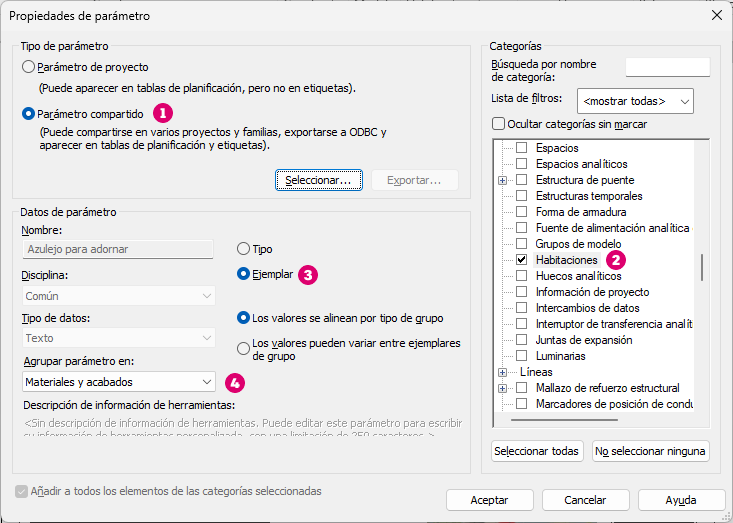This screenshot has height=523, width=733.
Task: Expand Mallazo de refuerzo estructural node
Action: (x=503, y=388)
